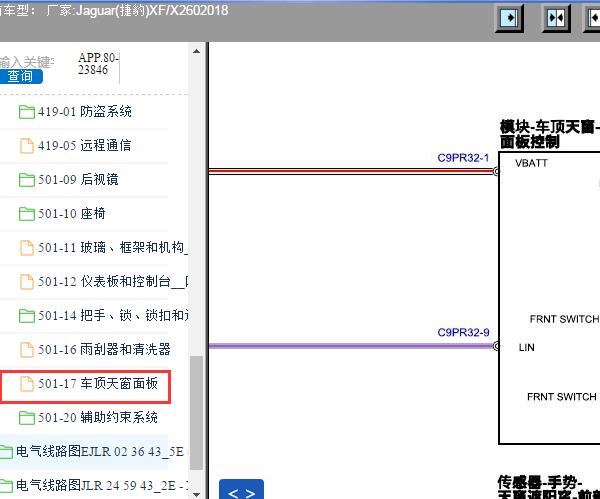
Task: Click the scroll down arrow of tree list
Action: (196, 494)
